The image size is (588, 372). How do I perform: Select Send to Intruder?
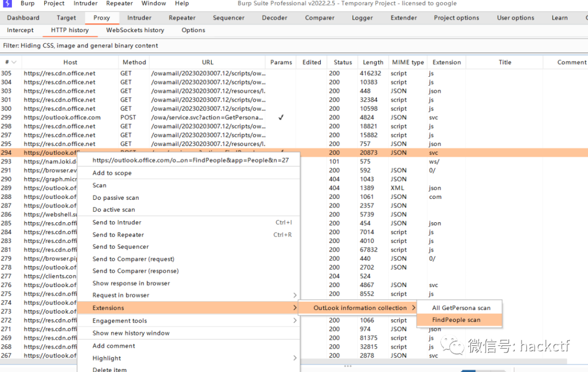188,222
